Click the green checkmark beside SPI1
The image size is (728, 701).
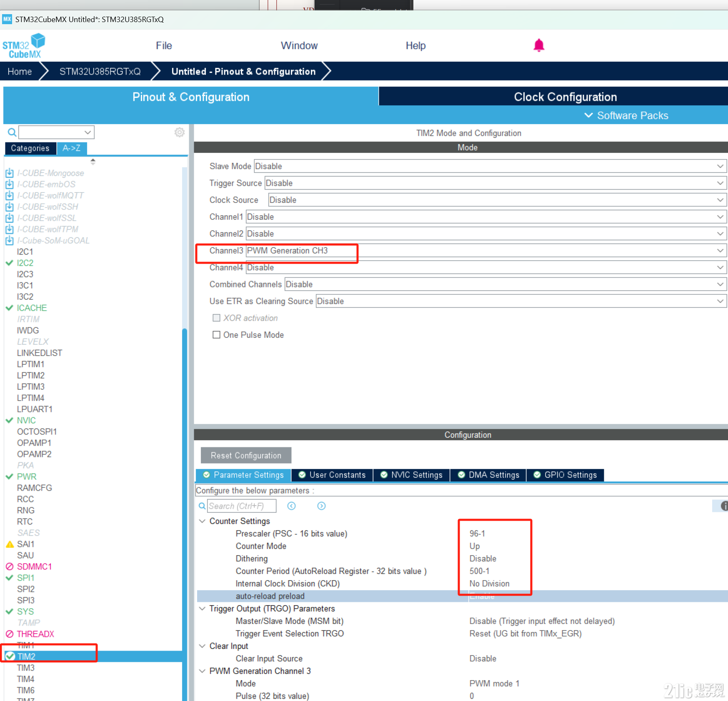coord(10,578)
